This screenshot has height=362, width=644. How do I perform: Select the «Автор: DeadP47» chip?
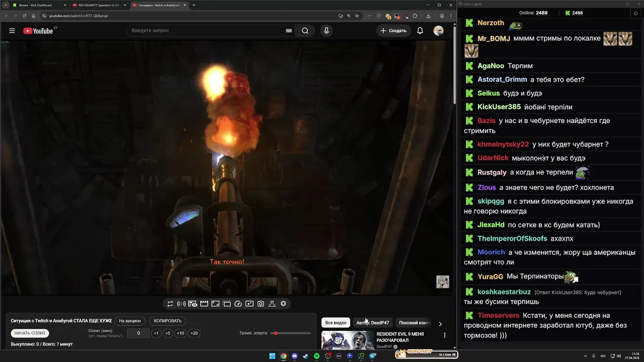(x=373, y=323)
